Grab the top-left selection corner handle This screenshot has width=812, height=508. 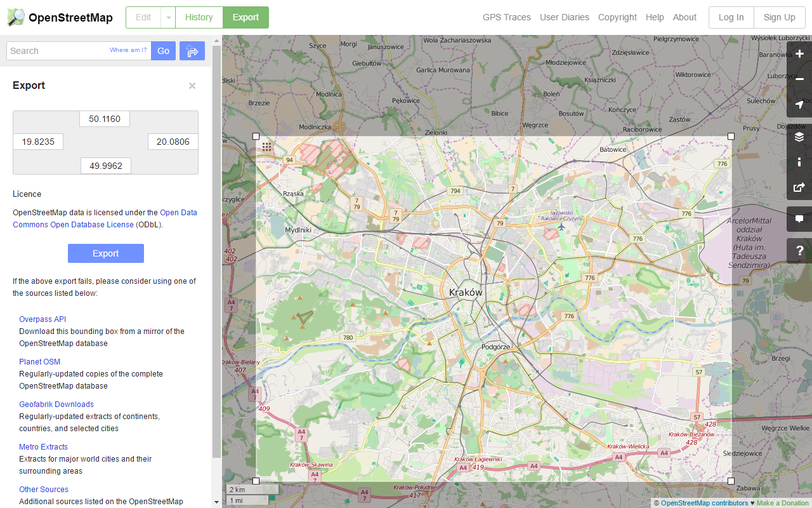(x=256, y=136)
